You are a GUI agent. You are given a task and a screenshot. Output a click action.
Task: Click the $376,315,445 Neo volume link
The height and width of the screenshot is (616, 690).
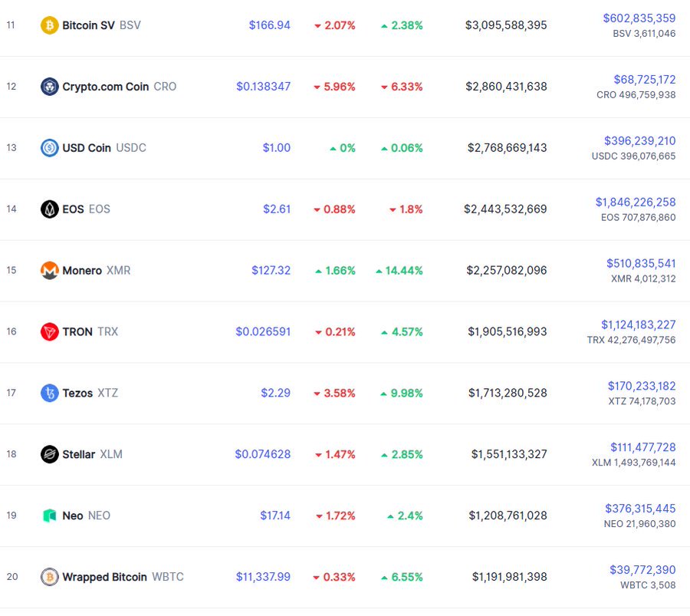[x=640, y=508]
